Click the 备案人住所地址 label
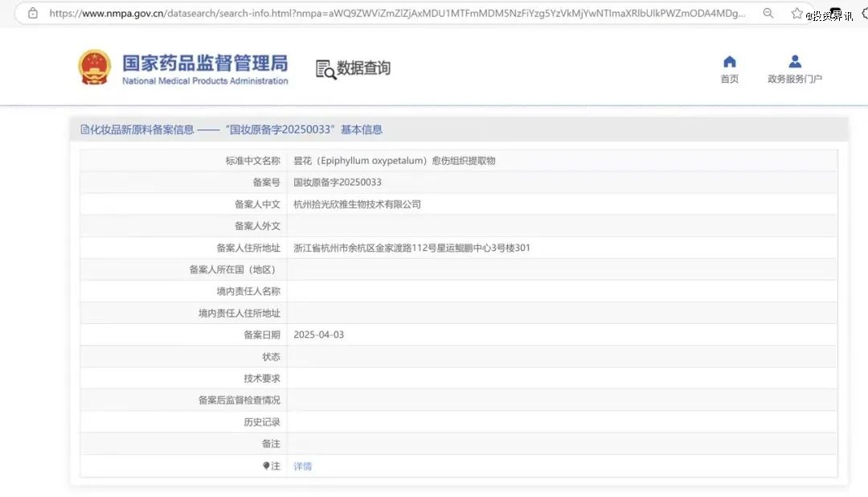868x497 pixels. (x=248, y=248)
